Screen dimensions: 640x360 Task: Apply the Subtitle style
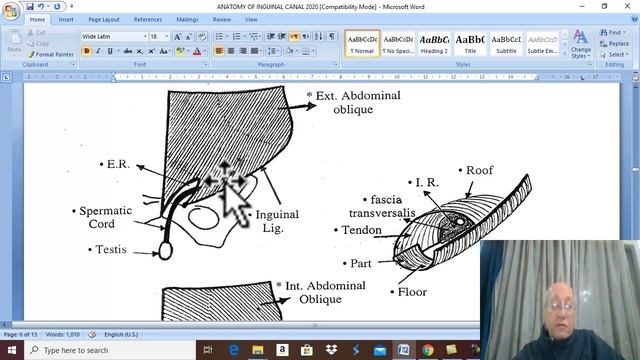506,44
